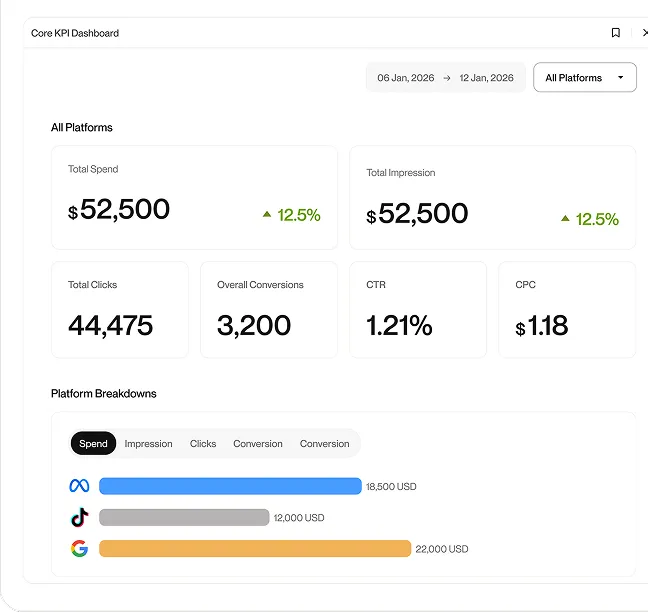Screen dimensions: 648x612
Task: Open the Overall Conversions card
Action: pos(269,310)
